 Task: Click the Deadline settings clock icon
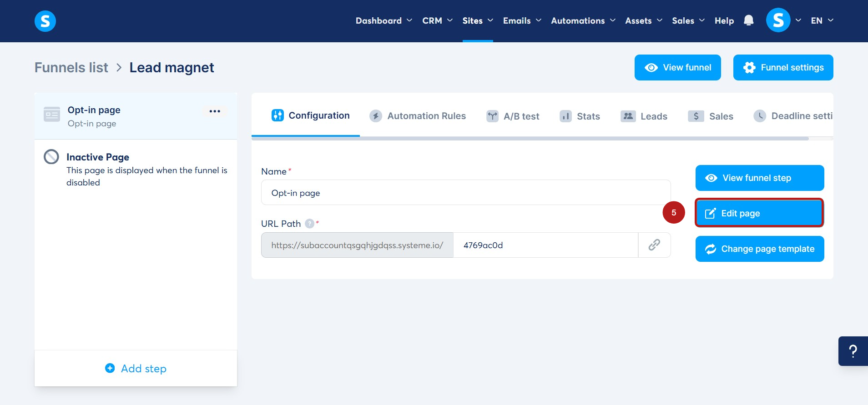point(760,116)
